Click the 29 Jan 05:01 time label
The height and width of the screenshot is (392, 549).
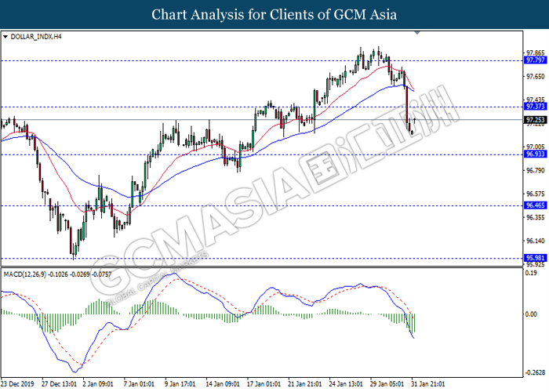[387, 384]
